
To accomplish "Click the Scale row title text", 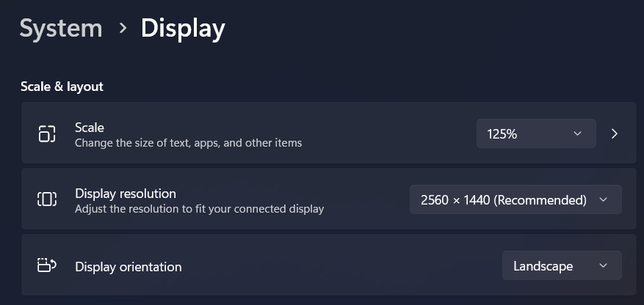I will click(90, 128).
